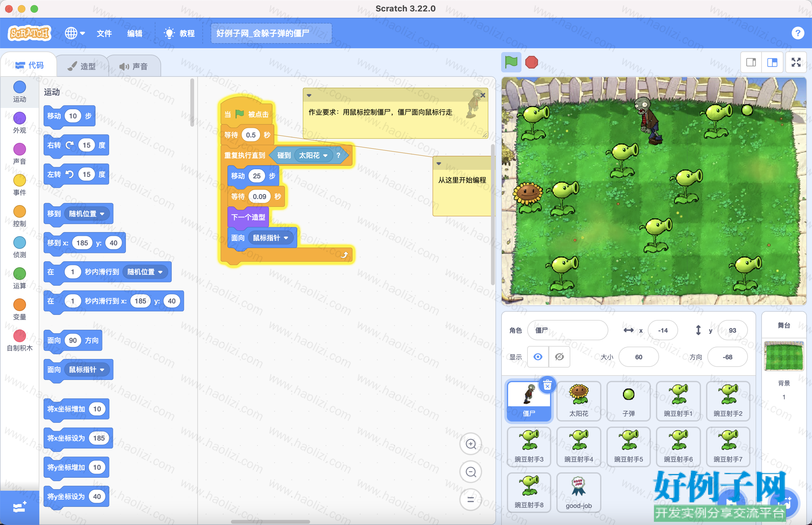Switch to the 造型 tab
812x525 pixels.
pyautogui.click(x=82, y=66)
